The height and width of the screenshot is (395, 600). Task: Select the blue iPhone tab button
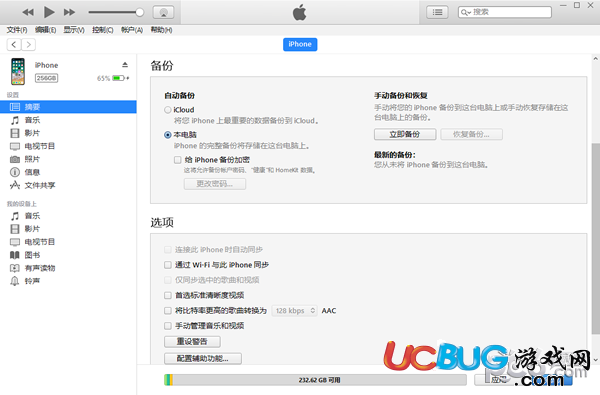click(x=300, y=44)
